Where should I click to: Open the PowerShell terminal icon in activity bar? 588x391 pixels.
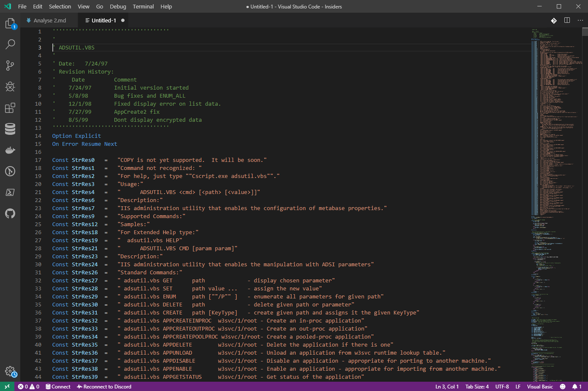click(10, 192)
